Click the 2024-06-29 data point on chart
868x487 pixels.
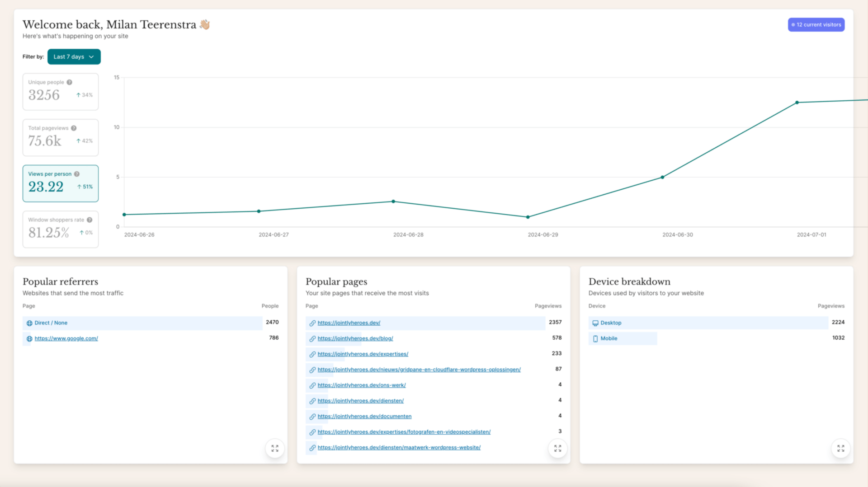click(528, 217)
